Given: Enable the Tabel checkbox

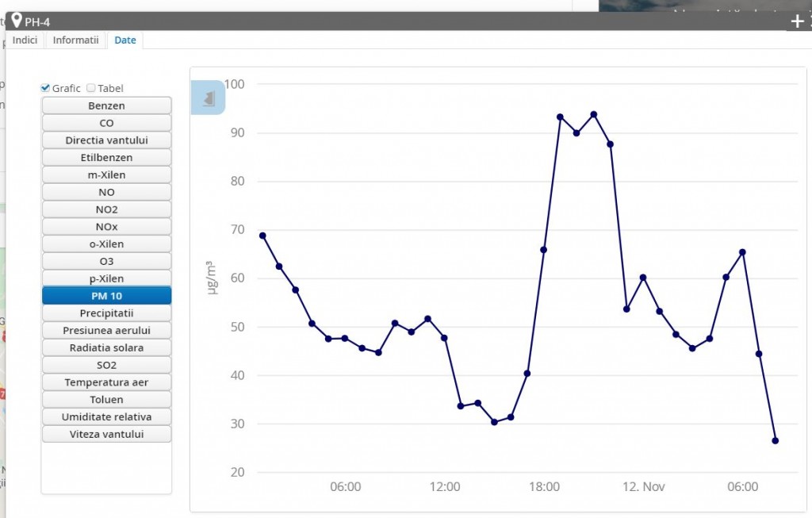Looking at the screenshot, I should 91,88.
